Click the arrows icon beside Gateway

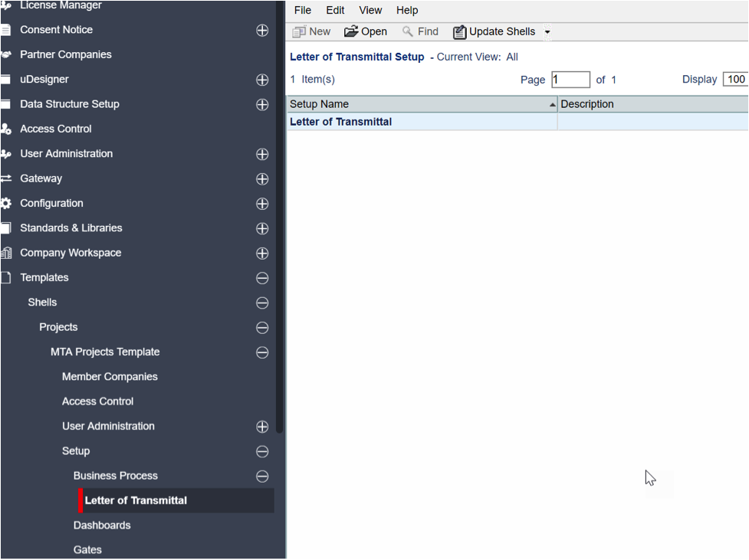click(5, 178)
